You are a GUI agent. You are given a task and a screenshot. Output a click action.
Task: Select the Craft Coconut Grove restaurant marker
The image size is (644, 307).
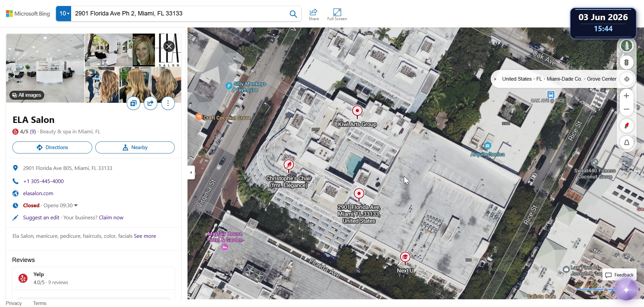click(199, 117)
